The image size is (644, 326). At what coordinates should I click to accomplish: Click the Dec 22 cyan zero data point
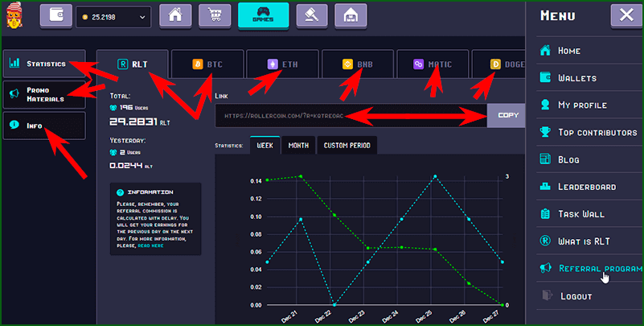[x=334, y=305]
